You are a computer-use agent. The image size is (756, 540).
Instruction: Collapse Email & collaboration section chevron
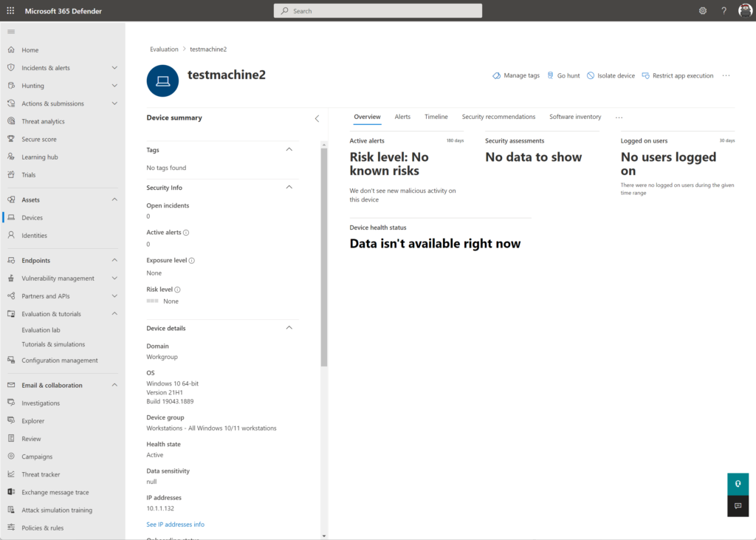(114, 385)
